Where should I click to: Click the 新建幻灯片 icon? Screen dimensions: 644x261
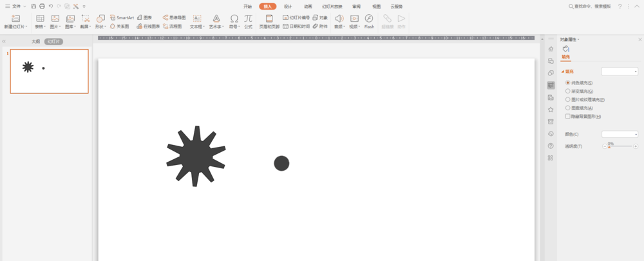tap(15, 19)
